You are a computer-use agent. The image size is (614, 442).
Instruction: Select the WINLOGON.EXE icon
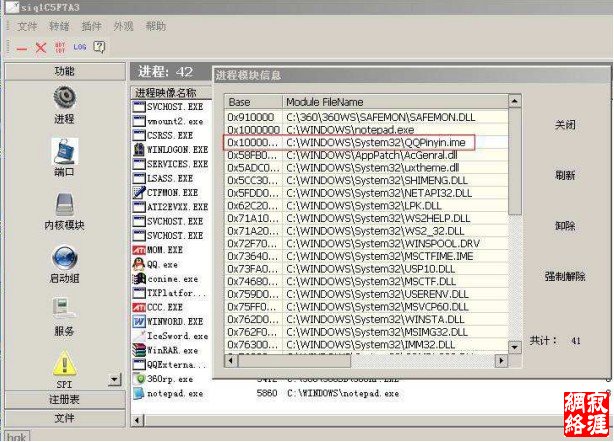pos(139,150)
